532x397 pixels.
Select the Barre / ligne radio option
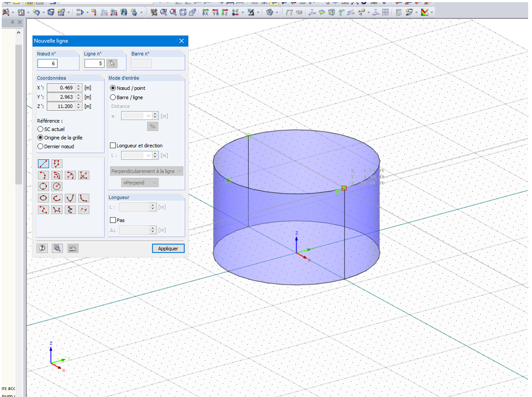coord(127,97)
